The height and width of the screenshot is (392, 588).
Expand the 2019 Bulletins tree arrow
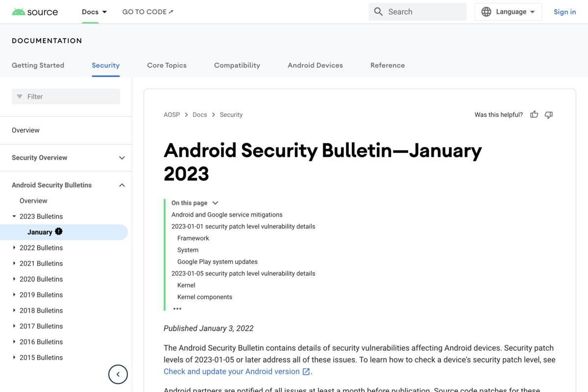pos(14,294)
